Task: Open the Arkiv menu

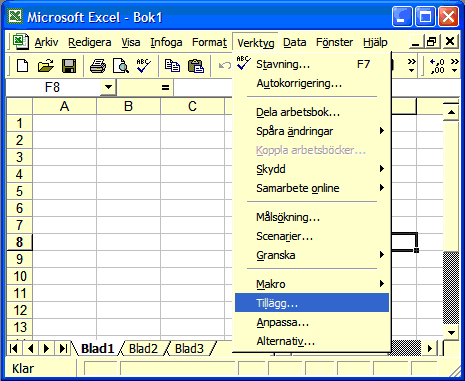Action: tap(46, 42)
